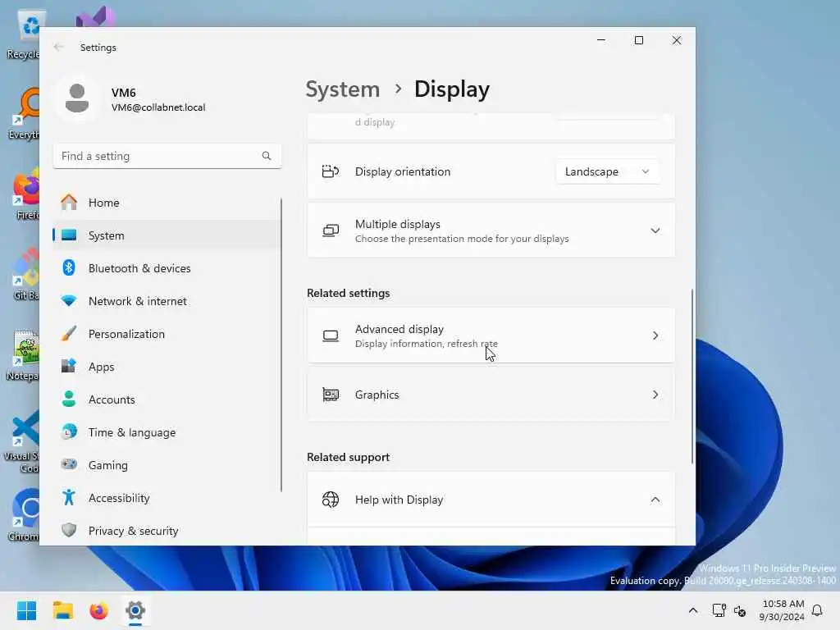The width and height of the screenshot is (840, 630).
Task: Expand the Multiple displays section
Action: point(491,231)
